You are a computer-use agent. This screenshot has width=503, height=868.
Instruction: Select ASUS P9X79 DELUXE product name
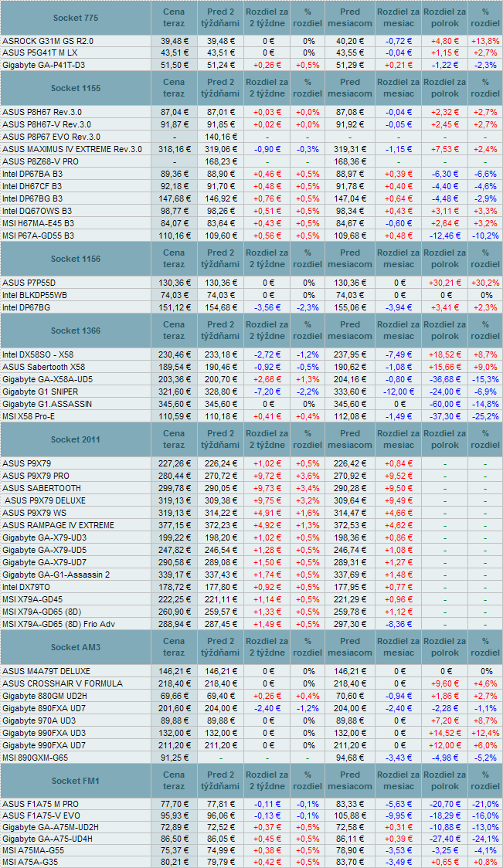pyautogui.click(x=45, y=500)
